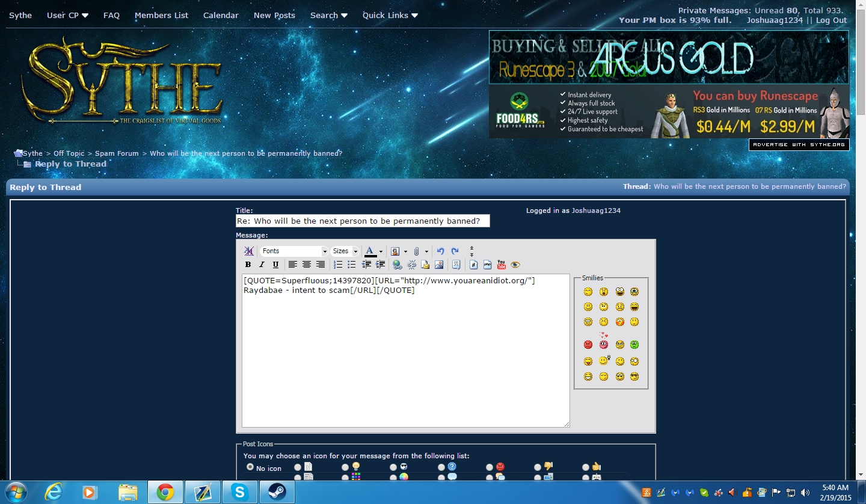Click the Insert Link globe icon
The image size is (866, 504).
(397, 265)
